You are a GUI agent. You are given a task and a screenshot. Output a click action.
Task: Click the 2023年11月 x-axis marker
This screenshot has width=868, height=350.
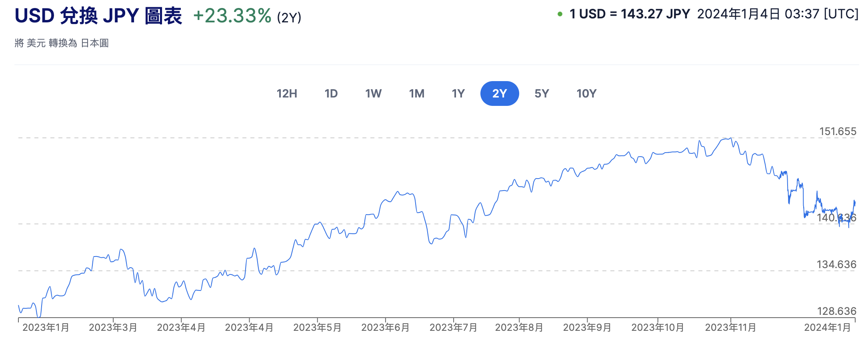click(x=730, y=328)
